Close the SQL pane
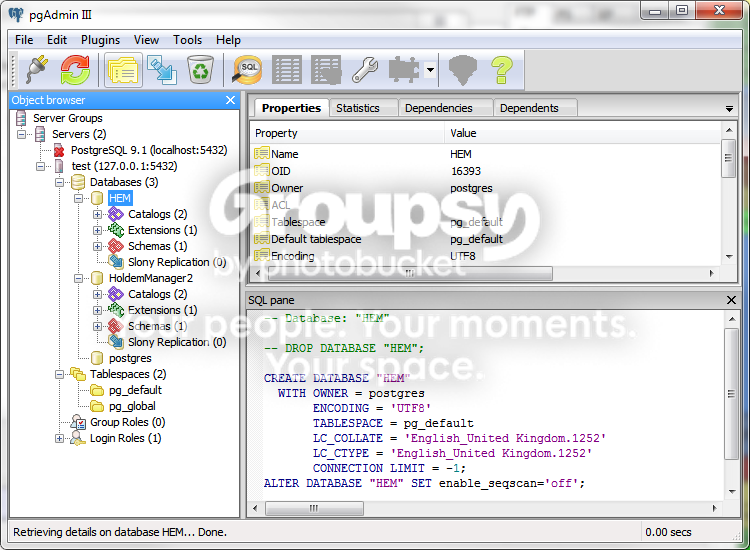The image size is (750, 550). click(x=731, y=300)
